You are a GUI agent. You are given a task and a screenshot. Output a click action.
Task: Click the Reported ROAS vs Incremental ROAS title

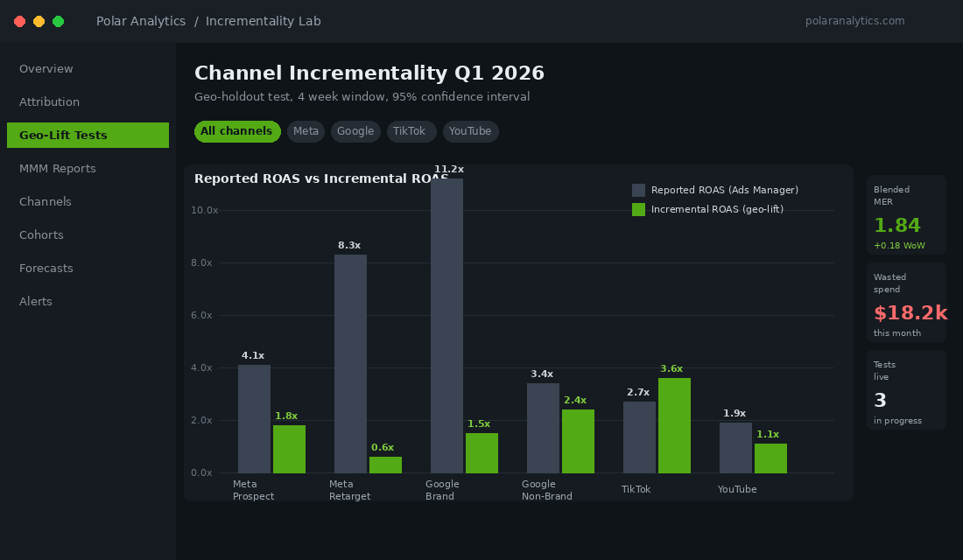coord(321,178)
